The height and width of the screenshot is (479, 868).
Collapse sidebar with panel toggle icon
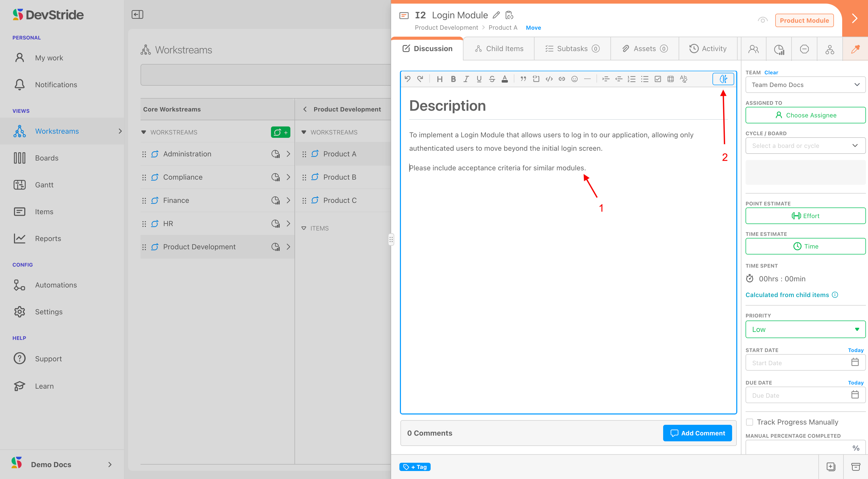pyautogui.click(x=137, y=14)
